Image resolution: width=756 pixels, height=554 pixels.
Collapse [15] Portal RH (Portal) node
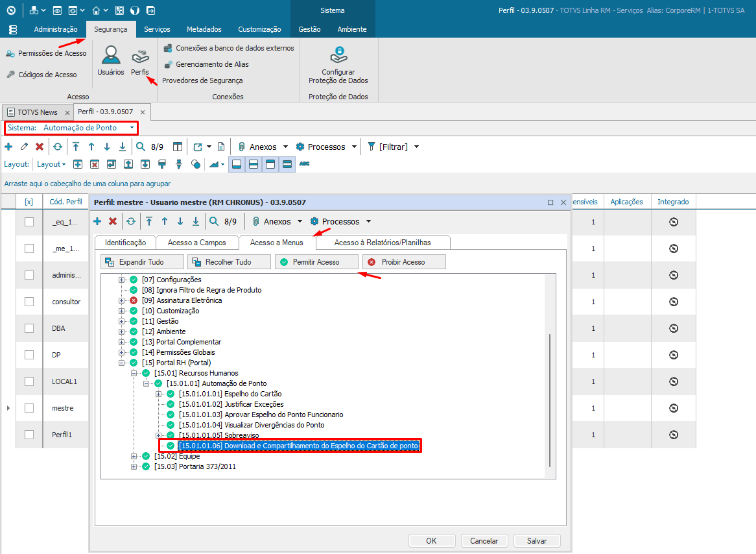(x=121, y=363)
